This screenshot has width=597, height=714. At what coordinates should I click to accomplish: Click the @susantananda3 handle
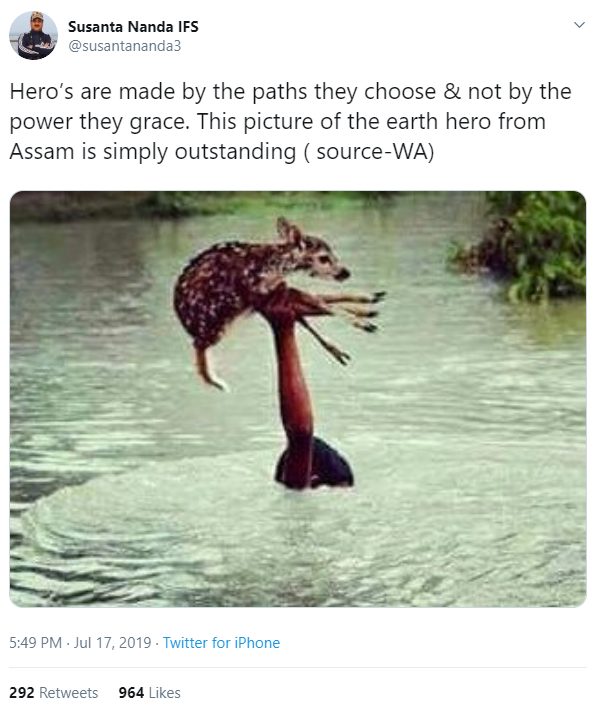click(x=124, y=46)
